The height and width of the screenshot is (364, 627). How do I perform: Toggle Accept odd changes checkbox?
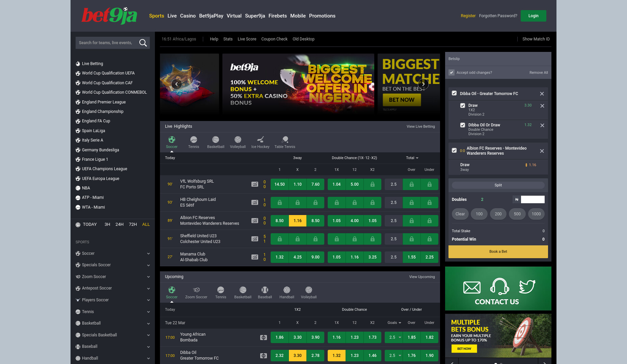(x=452, y=72)
